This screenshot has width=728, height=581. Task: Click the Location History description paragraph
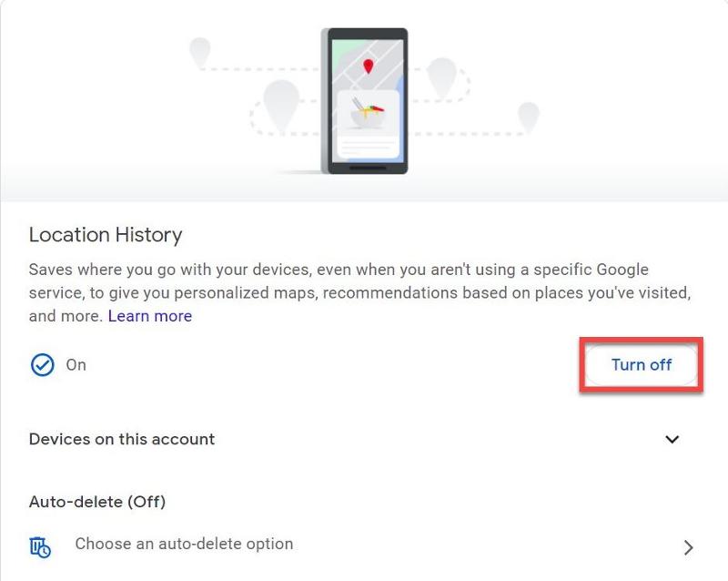coord(359,293)
